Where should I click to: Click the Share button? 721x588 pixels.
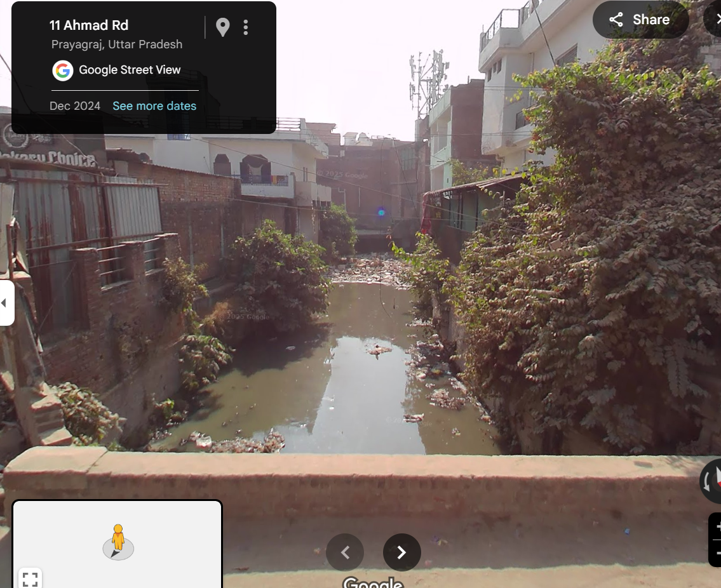[640, 19]
